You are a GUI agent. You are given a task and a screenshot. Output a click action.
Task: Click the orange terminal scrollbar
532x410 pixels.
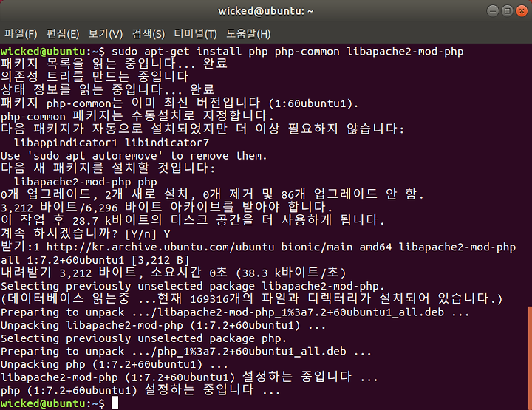pyautogui.click(x=530, y=358)
